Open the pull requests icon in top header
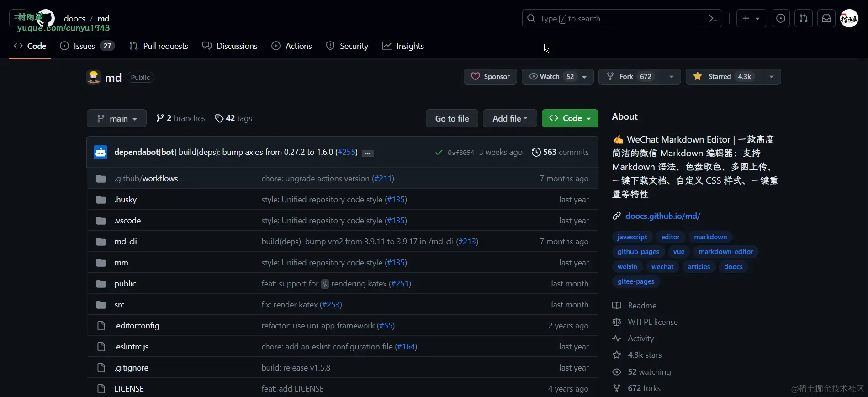 click(804, 19)
